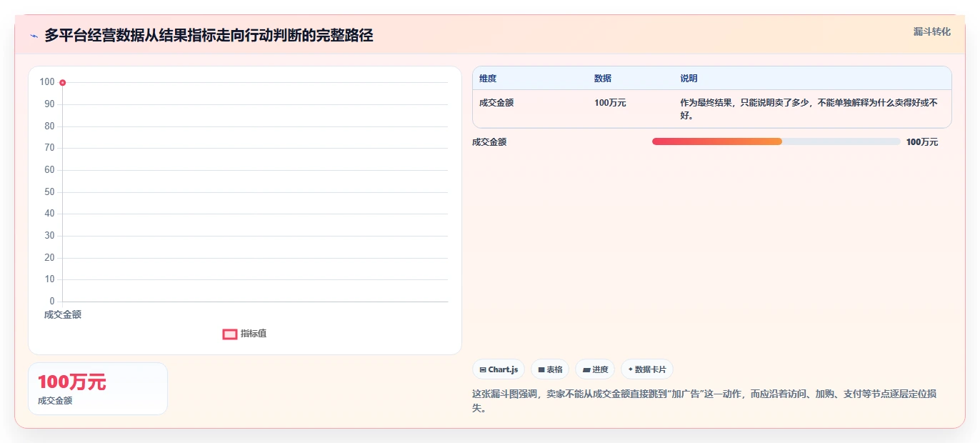The height and width of the screenshot is (443, 980).
Task: Click the 漏斗转化 label in header
Action: pos(931,31)
